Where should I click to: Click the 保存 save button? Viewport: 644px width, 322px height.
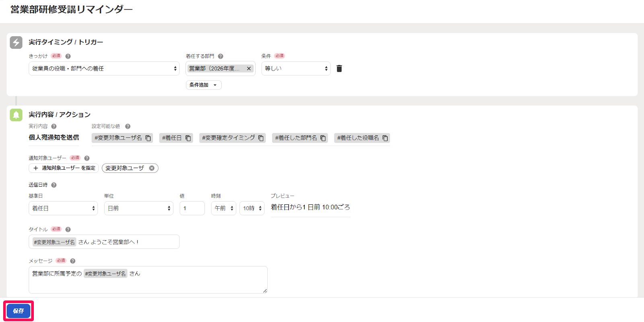[19, 311]
